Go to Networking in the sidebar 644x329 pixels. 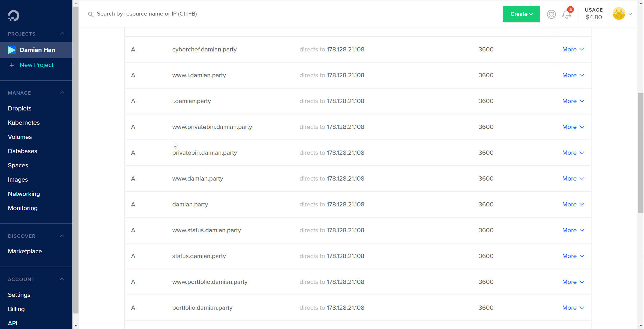24,194
